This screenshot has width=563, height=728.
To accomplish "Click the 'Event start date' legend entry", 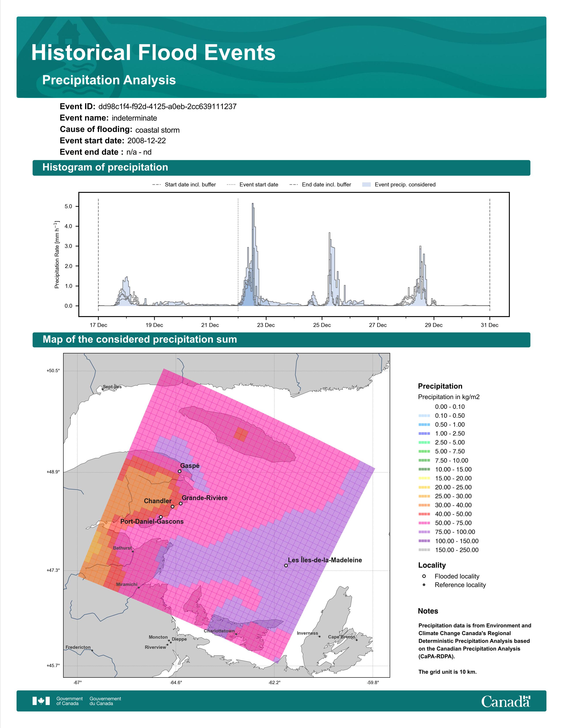I will click(253, 185).
